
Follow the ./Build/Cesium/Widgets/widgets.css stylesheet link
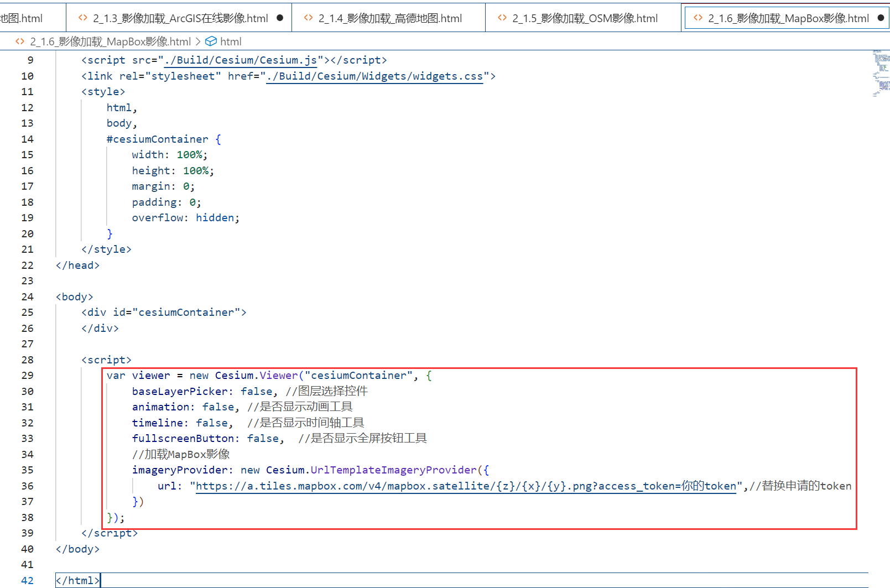(x=374, y=76)
